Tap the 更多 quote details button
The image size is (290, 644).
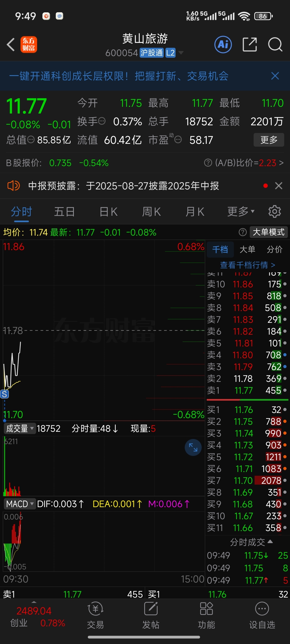click(269, 140)
